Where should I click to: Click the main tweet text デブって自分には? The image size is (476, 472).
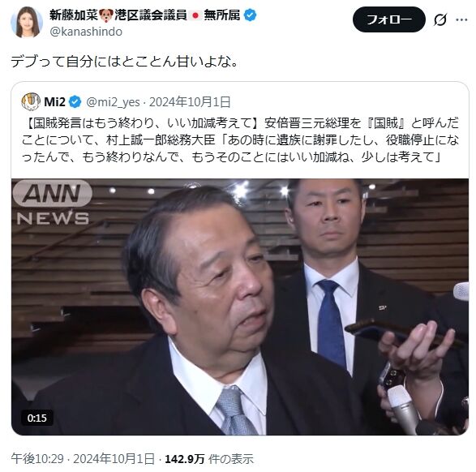pos(124,62)
